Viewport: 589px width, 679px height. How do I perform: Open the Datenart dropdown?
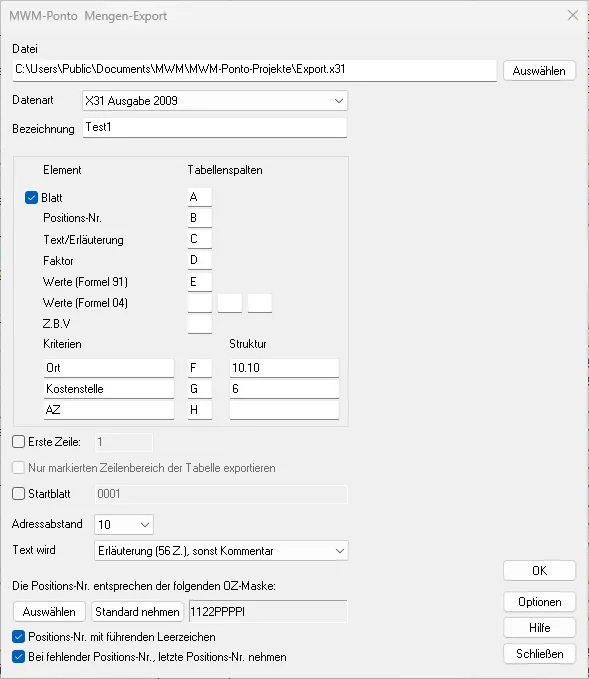tap(215, 101)
